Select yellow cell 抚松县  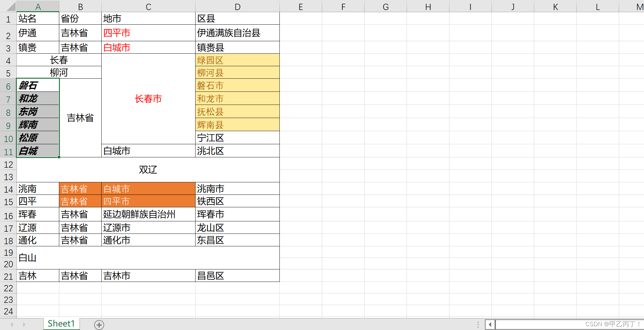[x=238, y=111]
